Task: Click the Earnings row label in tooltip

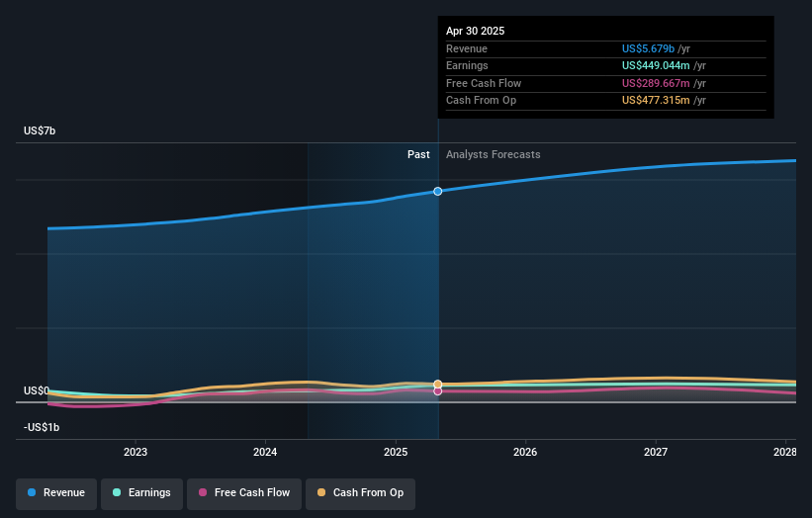Action: [467, 65]
